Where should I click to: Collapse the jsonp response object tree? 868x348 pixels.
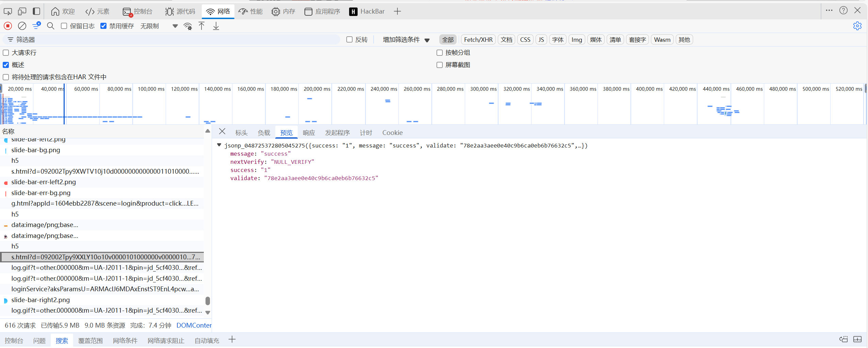(219, 145)
